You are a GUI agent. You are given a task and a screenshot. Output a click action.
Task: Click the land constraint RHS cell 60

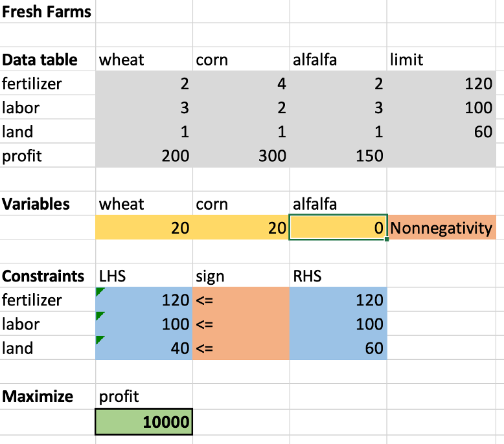[338, 348]
